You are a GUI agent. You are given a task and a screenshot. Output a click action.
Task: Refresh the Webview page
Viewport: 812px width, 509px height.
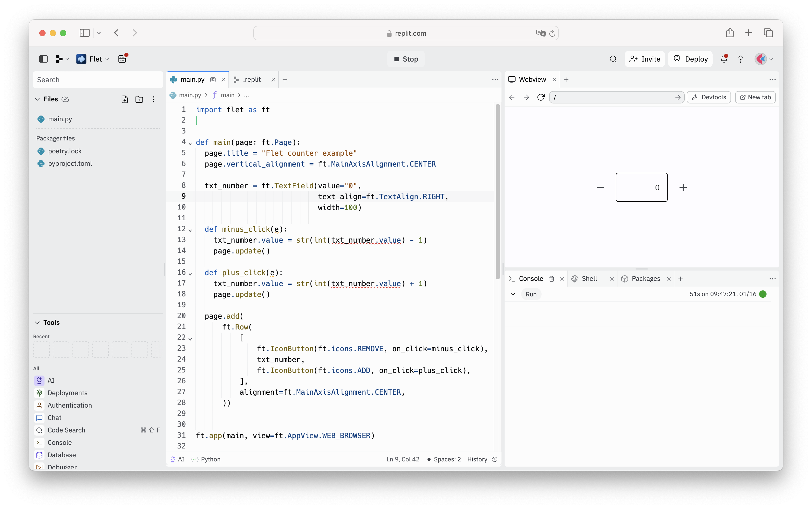[541, 97]
